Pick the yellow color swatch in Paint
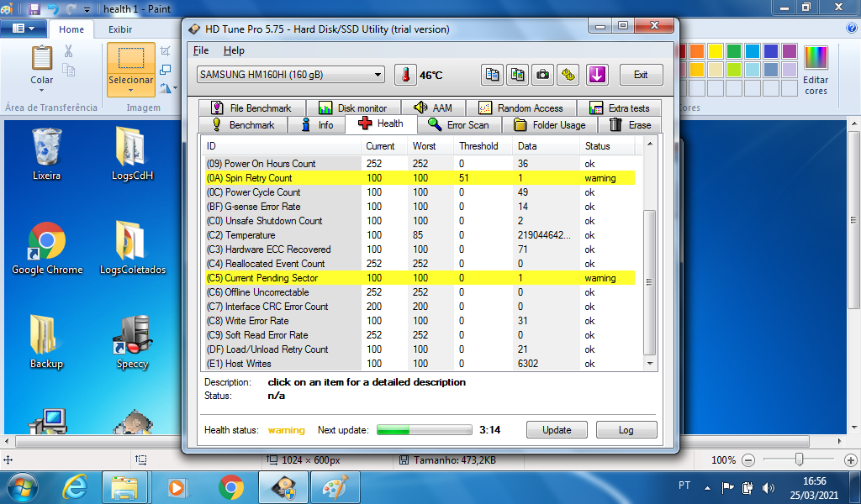Screen dimensions: 861x504 point(715,51)
